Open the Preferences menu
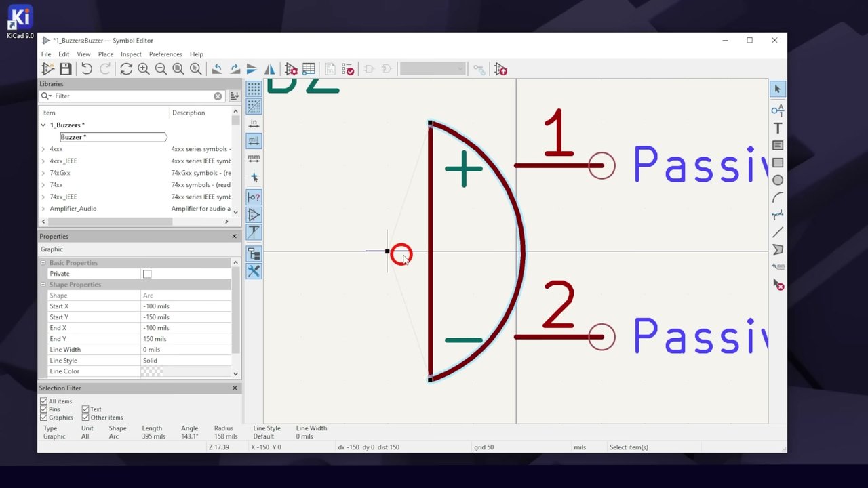The width and height of the screenshot is (868, 488). click(x=165, y=54)
